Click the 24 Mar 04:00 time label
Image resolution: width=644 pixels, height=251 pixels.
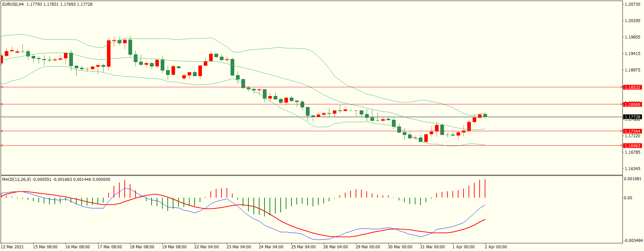[x=271, y=247]
